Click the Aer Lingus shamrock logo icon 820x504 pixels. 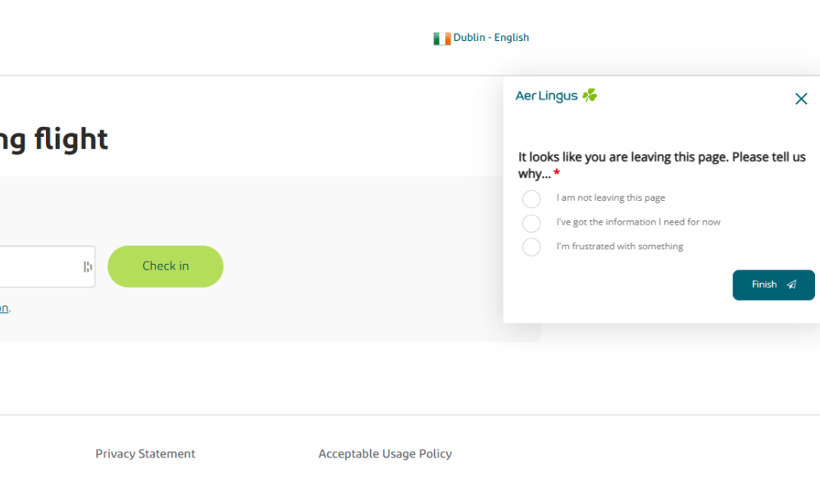(x=589, y=95)
